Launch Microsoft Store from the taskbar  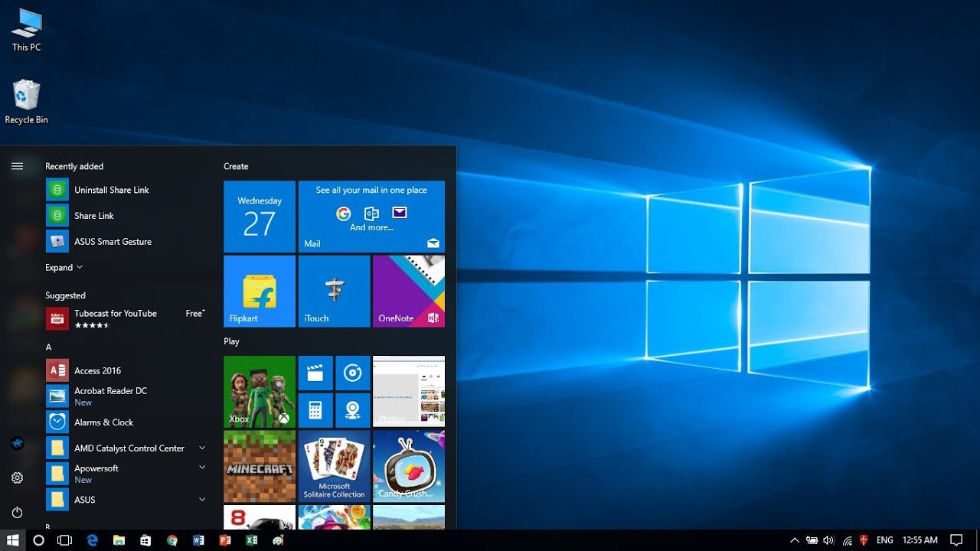pos(145,540)
